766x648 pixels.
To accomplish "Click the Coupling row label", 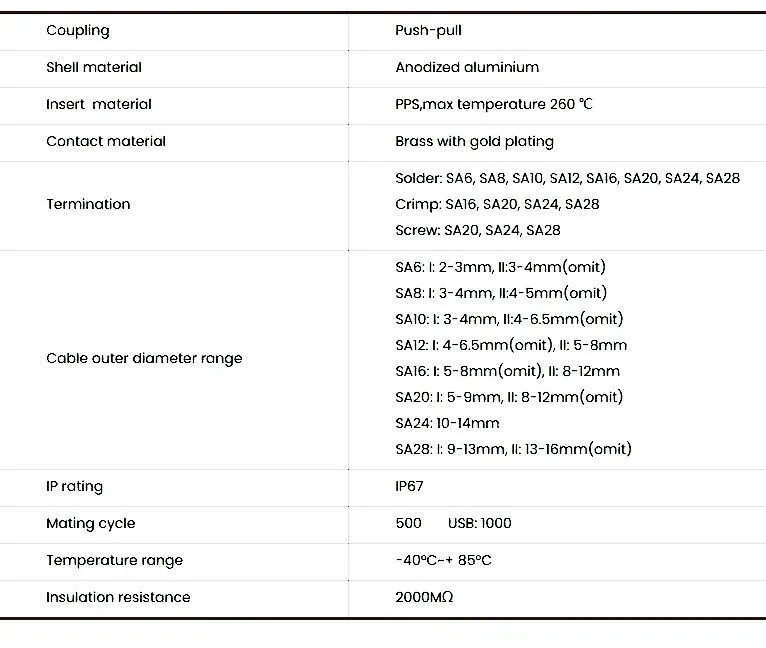I will pyautogui.click(x=77, y=30).
